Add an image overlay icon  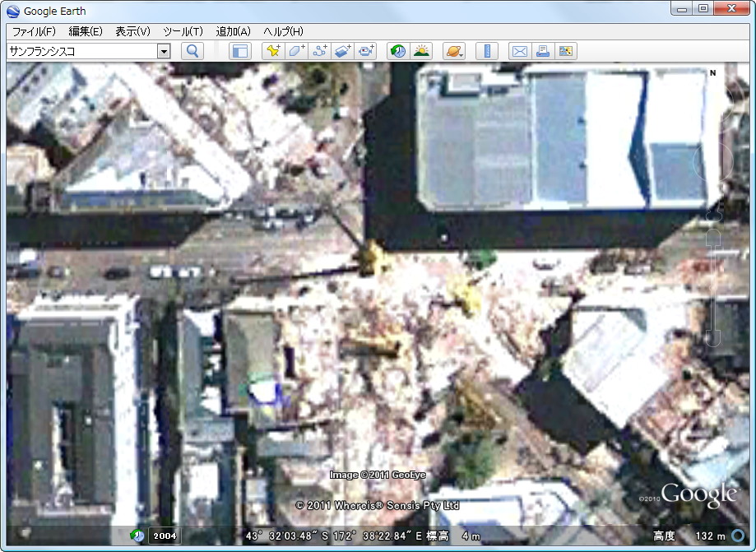tap(342, 51)
